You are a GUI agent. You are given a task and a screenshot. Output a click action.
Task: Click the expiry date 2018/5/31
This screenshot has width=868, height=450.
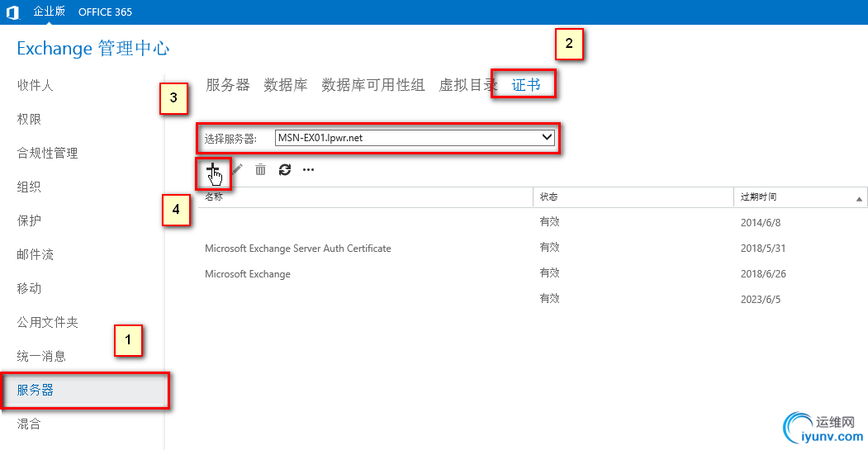(x=763, y=248)
